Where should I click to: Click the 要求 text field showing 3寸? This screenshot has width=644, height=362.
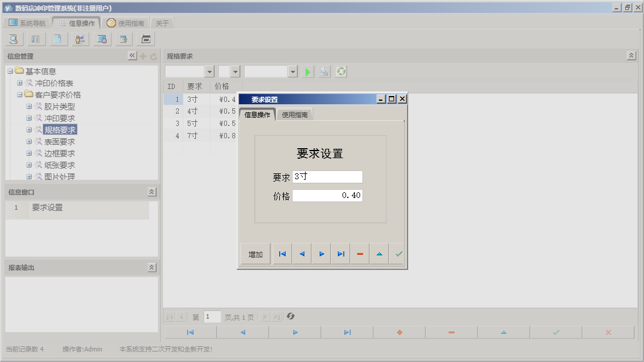tap(327, 177)
